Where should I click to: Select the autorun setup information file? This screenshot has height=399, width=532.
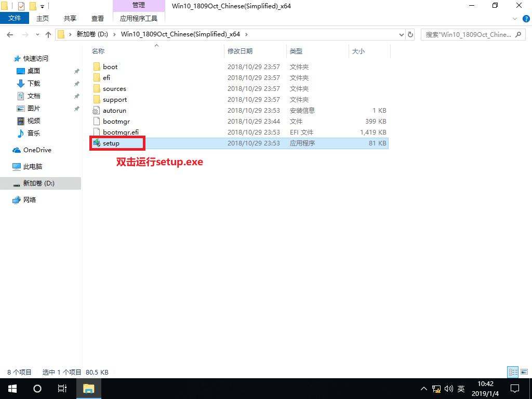pos(114,111)
